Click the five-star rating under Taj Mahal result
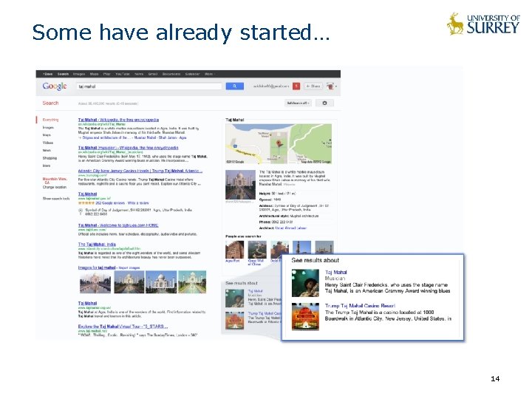Image resolution: width=532 pixels, height=399 pixels. click(x=86, y=203)
